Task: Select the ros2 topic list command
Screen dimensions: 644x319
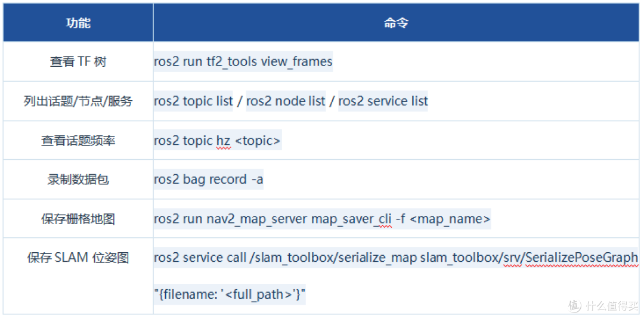Action: point(193,101)
